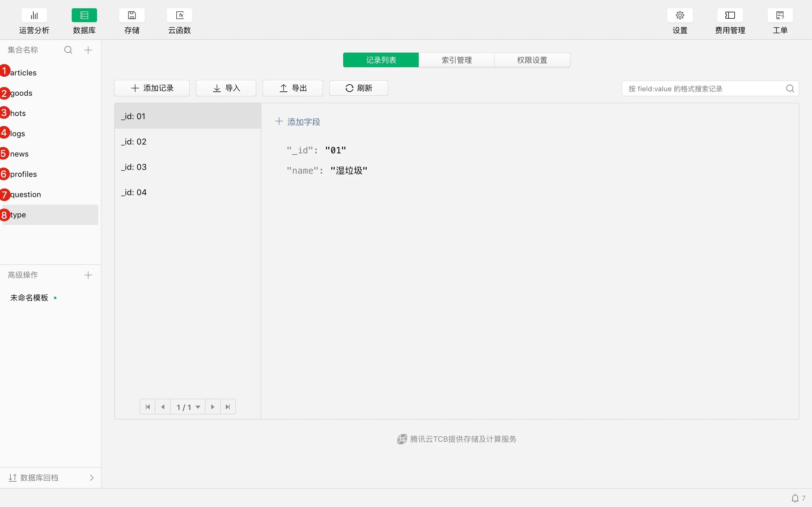Open the page number dropdown 1/1
812x507 pixels.
188,407
